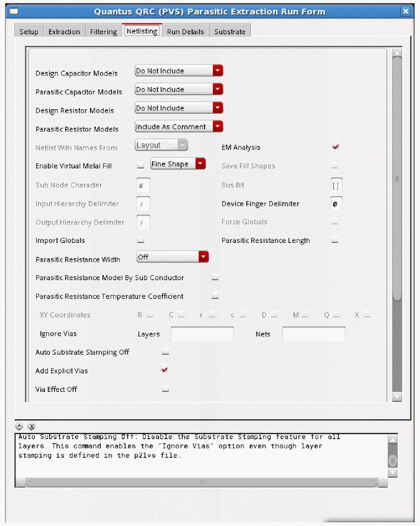
Task: Expand Parasitic Resistor Models dropdown
Action: (x=179, y=127)
